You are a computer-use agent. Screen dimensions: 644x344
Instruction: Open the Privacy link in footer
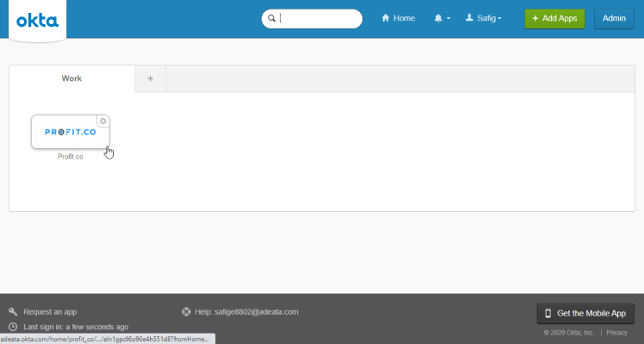(616, 333)
